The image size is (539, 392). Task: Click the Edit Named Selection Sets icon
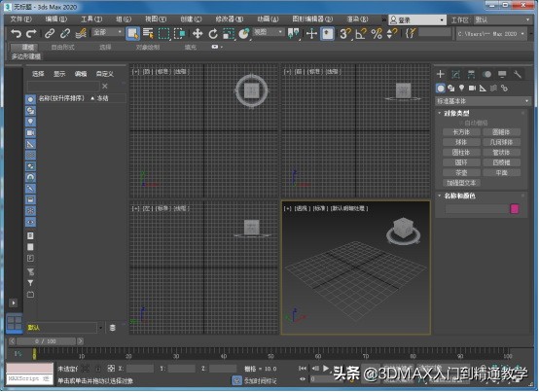(411, 33)
